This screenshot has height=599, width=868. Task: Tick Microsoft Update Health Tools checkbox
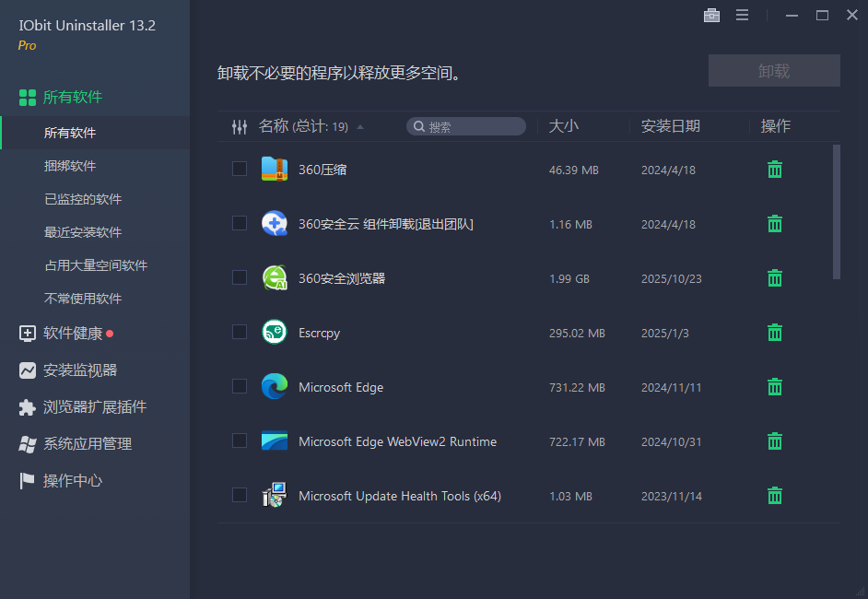[240, 495]
